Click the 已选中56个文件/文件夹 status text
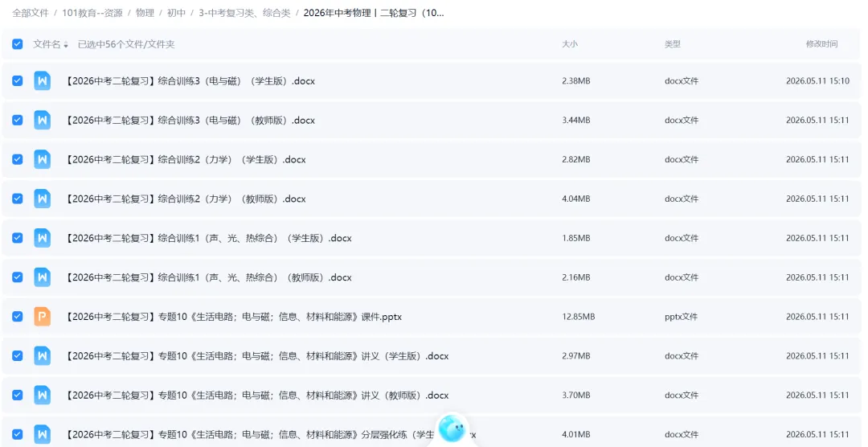 click(x=126, y=44)
